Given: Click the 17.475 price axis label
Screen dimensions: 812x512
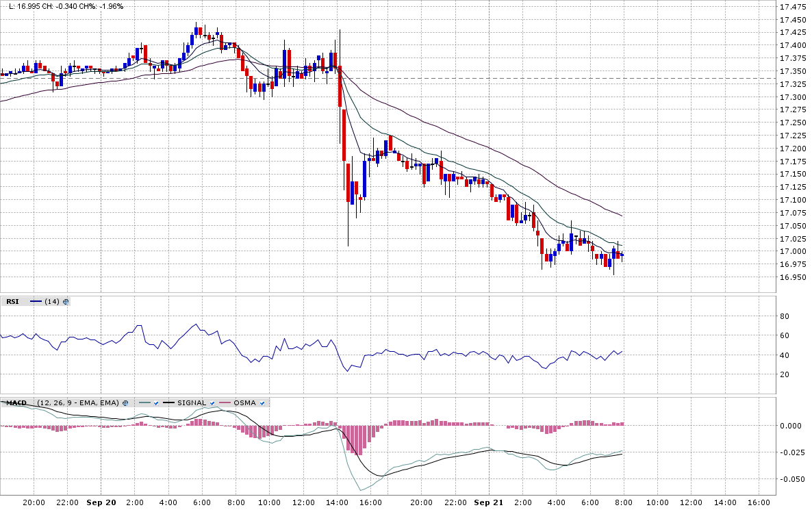Looking at the screenshot, I should tap(793, 6).
